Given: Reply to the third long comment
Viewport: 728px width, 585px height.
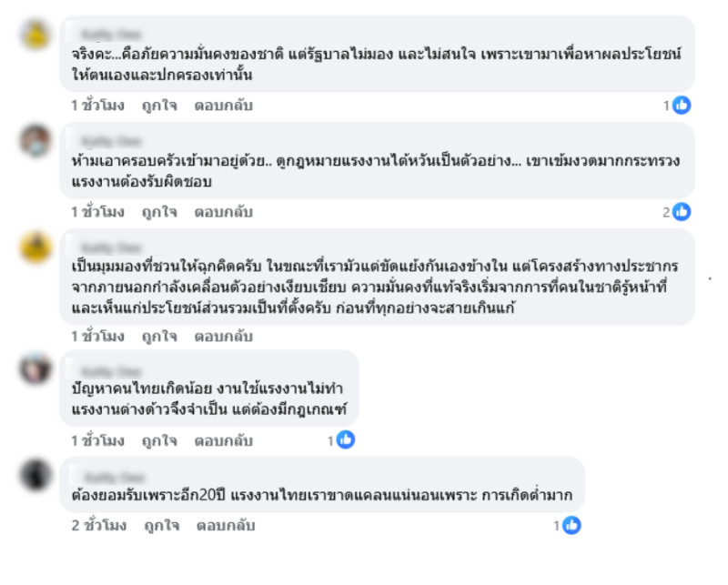Looking at the screenshot, I should click(223, 337).
